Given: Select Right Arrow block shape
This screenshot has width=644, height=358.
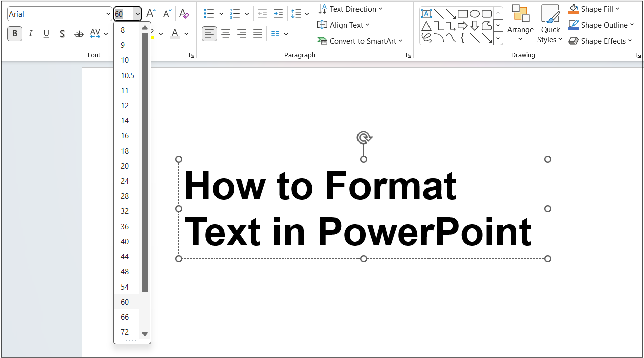Looking at the screenshot, I should pyautogui.click(x=463, y=26).
